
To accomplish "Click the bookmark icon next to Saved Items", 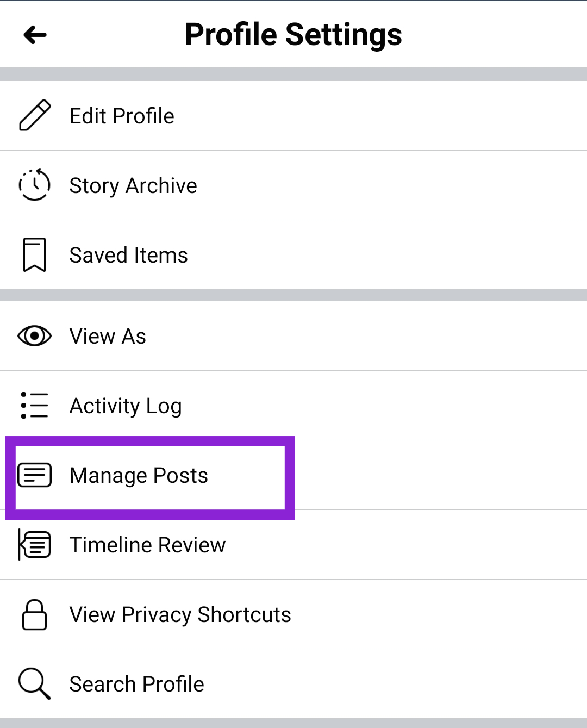I will [x=35, y=254].
